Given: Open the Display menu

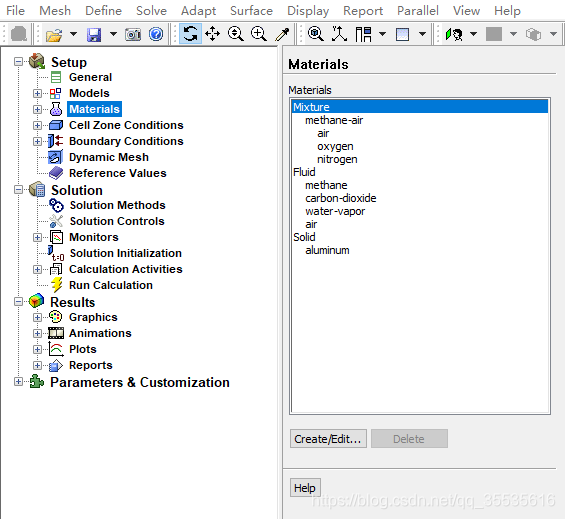Looking at the screenshot, I should pyautogui.click(x=308, y=11).
